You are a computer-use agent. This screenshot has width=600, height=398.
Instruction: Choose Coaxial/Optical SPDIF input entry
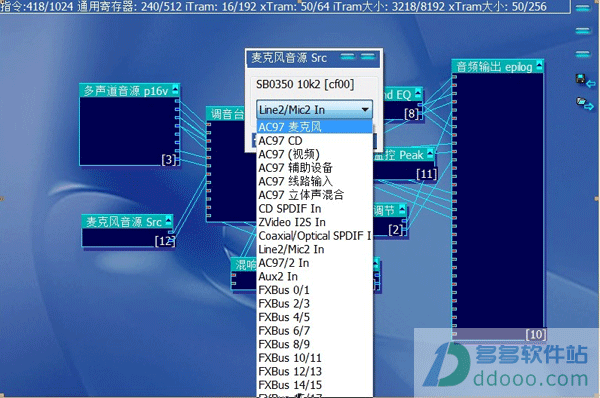pyautogui.click(x=314, y=236)
